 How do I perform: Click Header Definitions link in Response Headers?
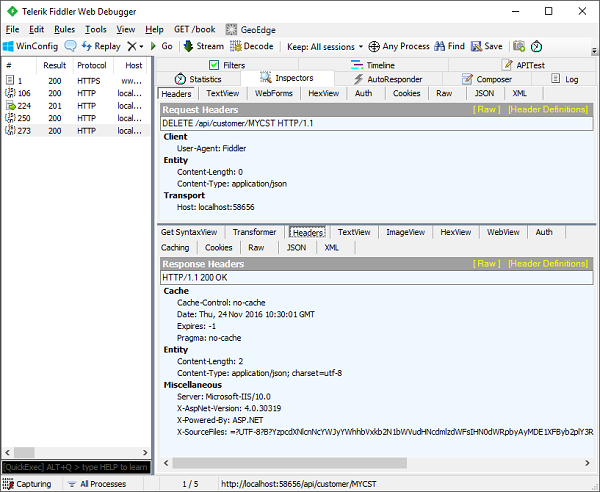point(548,264)
